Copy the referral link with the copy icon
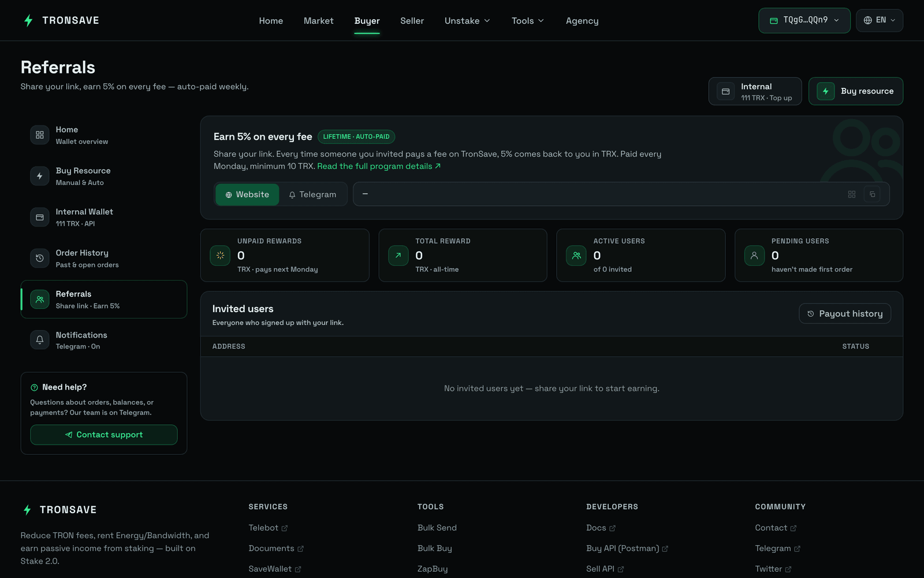 pyautogui.click(x=872, y=194)
